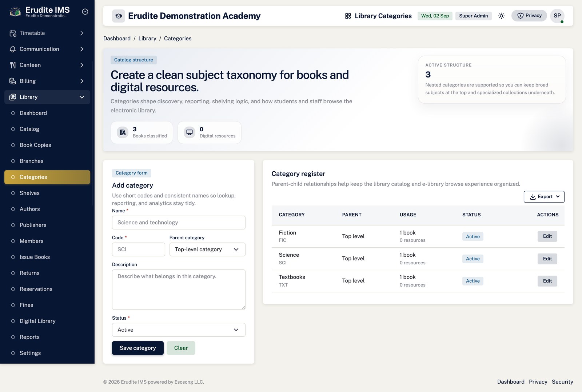This screenshot has width=582, height=392.
Task: Click the USAGE column header
Action: click(x=408, y=215)
